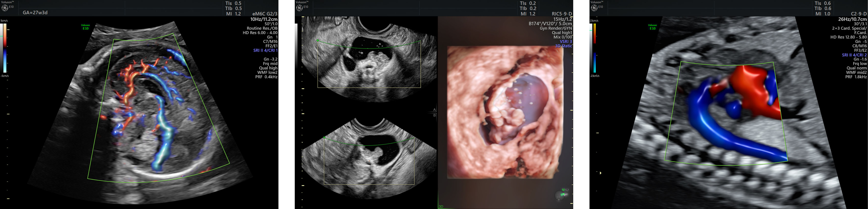868x209 pixels.
Task: Click the 3D label below the rendered volume
Action: [x=441, y=206]
